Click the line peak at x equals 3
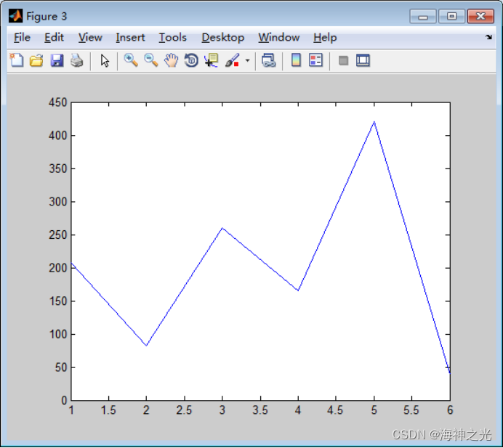This screenshot has width=503, height=448. 222,228
